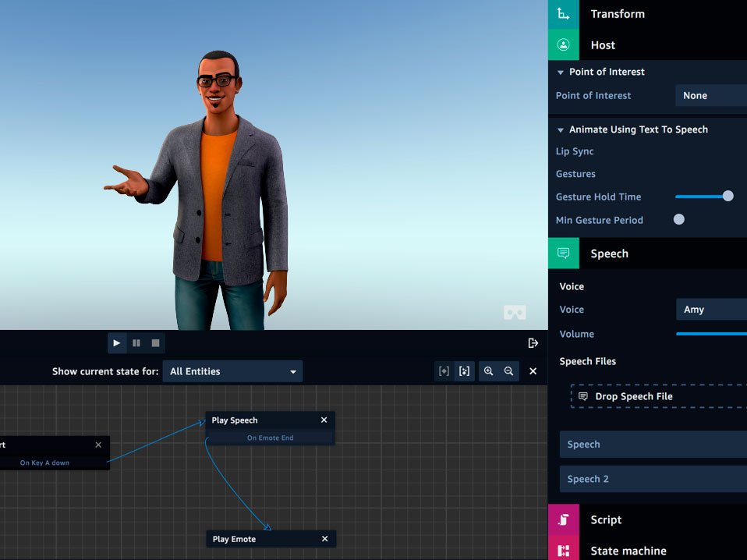Collapse the Animate Using Text To Speech section

[560, 129]
